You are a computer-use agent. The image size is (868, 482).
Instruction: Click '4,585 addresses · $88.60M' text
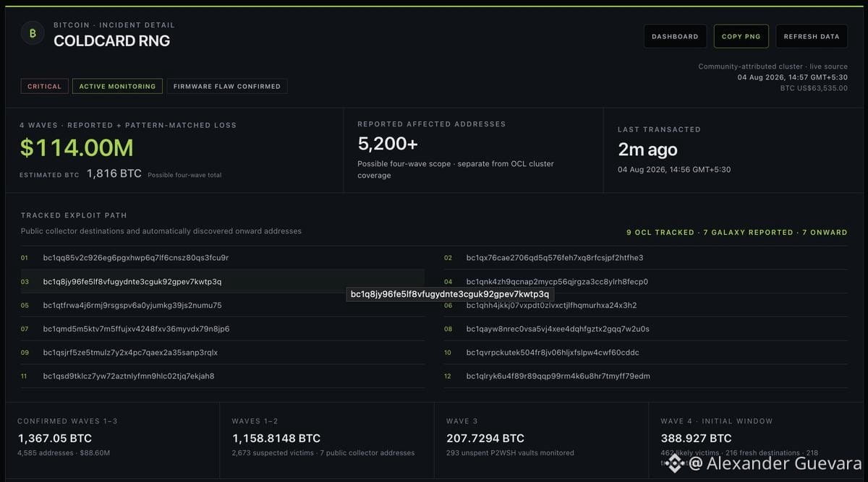coord(64,453)
